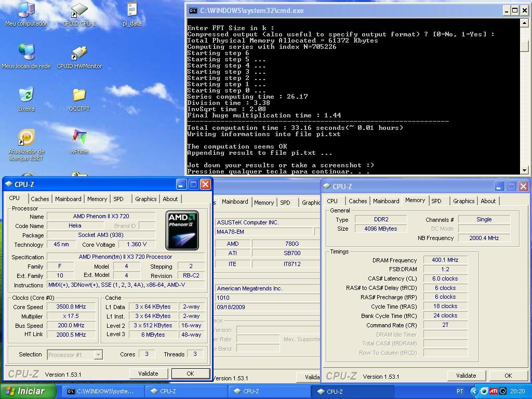Click the system clock showing 20:20
This screenshot has width=532, height=399.
(x=517, y=391)
